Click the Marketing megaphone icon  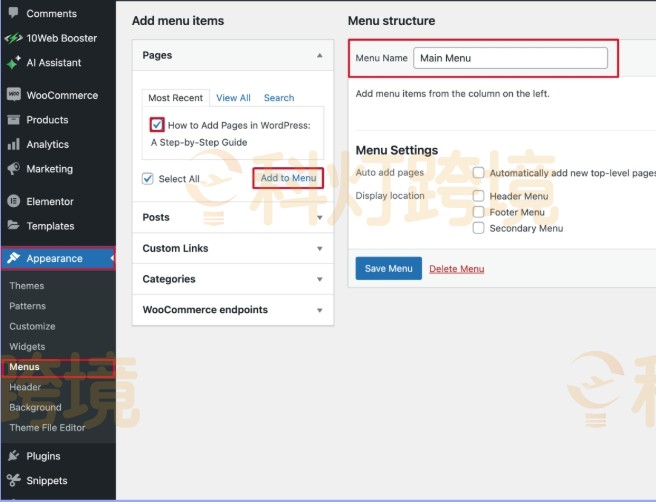click(13, 169)
